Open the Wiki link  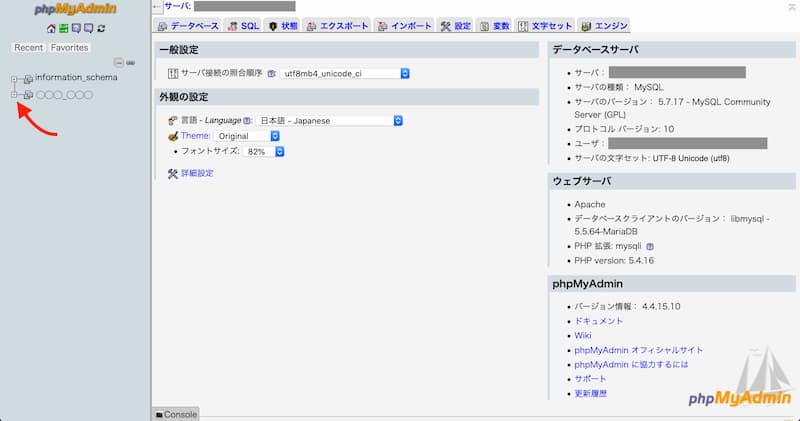[583, 336]
